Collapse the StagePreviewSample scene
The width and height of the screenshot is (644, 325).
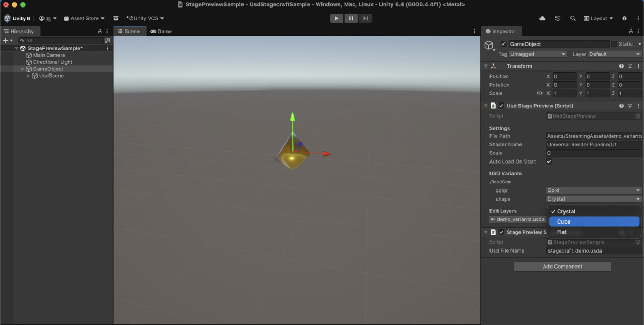(x=17, y=48)
